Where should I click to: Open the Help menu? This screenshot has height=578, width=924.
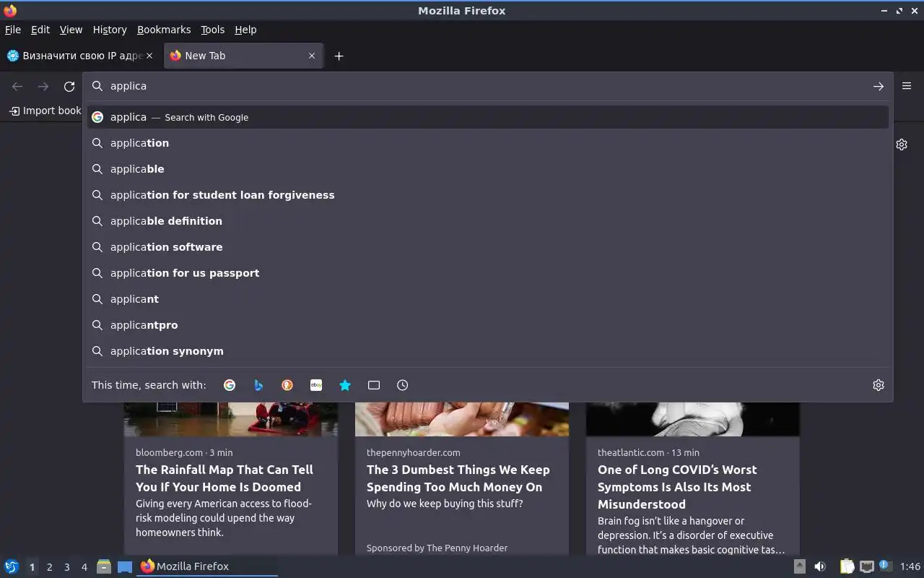pos(245,30)
